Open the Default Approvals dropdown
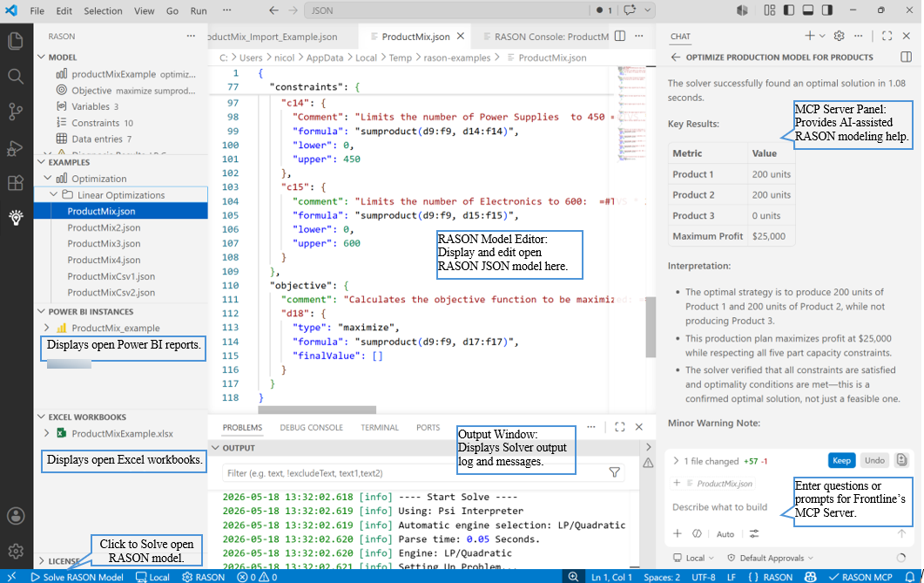 770,558
